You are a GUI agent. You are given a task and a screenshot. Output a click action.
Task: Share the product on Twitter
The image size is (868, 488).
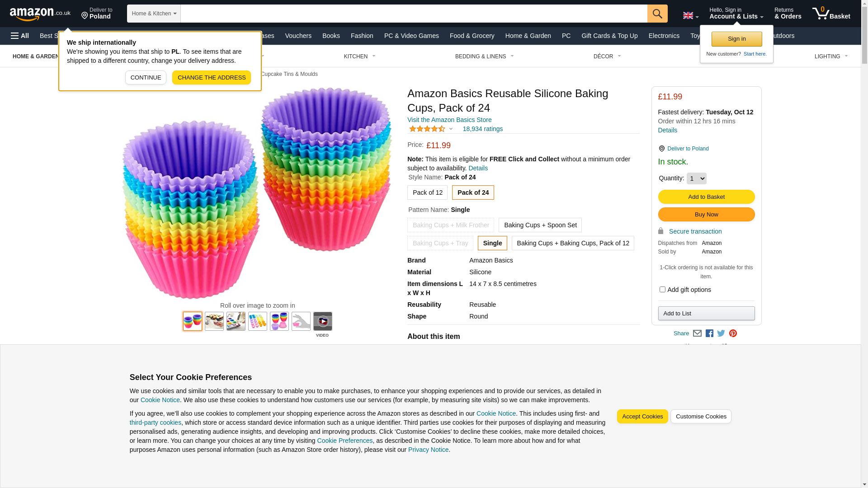point(721,333)
